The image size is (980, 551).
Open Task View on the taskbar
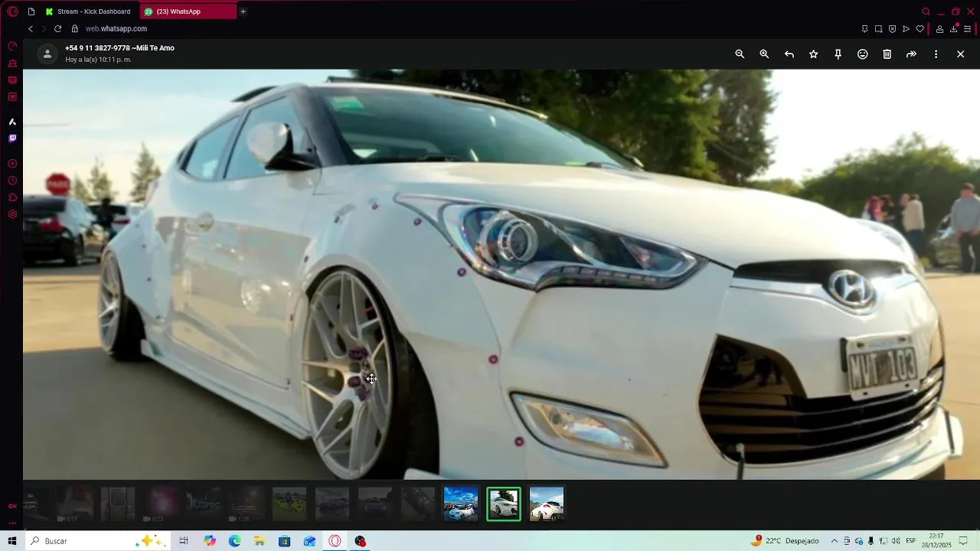(x=184, y=541)
